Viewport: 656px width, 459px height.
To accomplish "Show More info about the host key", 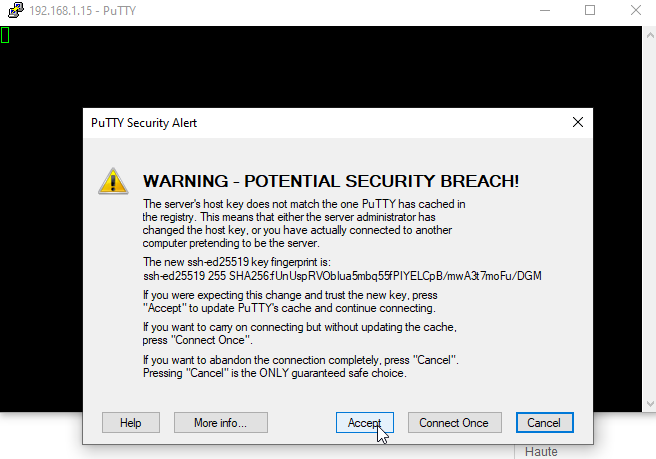I will click(x=220, y=423).
